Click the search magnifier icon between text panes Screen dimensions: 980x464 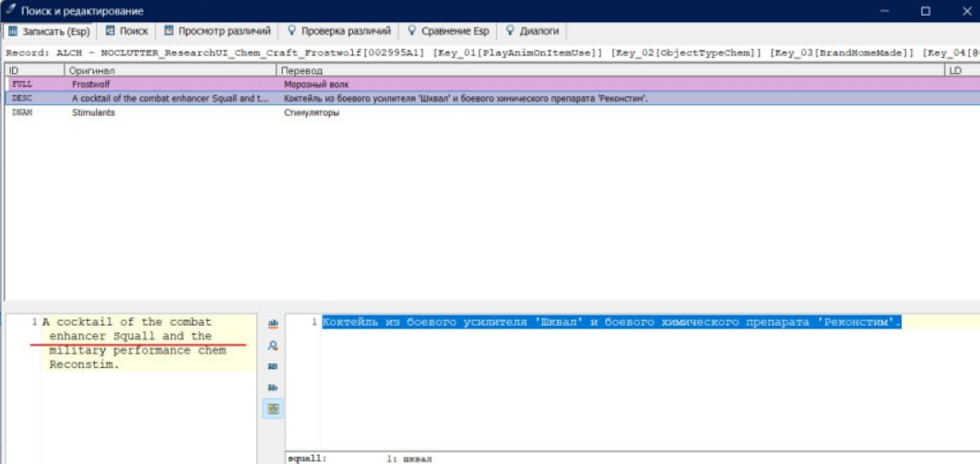(x=273, y=346)
